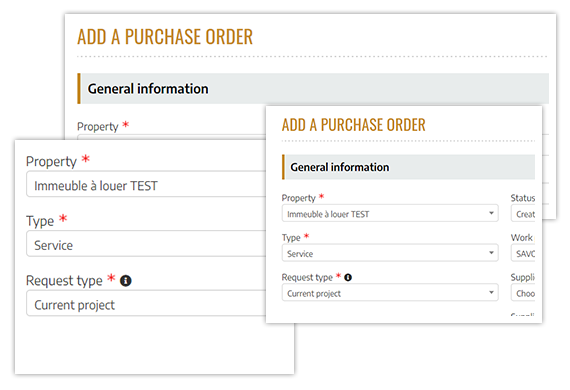The height and width of the screenshot is (390, 570).
Task: Click the Supplier field showing Choo
Action: pyautogui.click(x=523, y=293)
